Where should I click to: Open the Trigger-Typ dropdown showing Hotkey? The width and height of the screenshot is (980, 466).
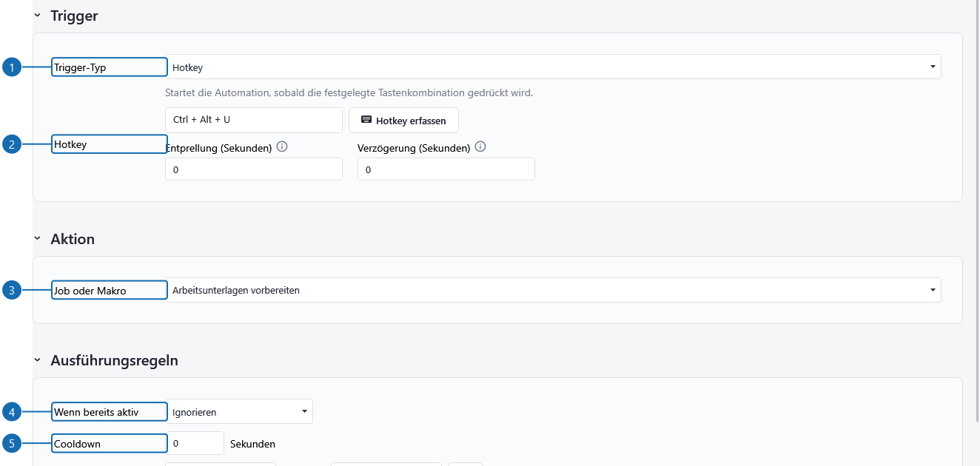(x=553, y=67)
